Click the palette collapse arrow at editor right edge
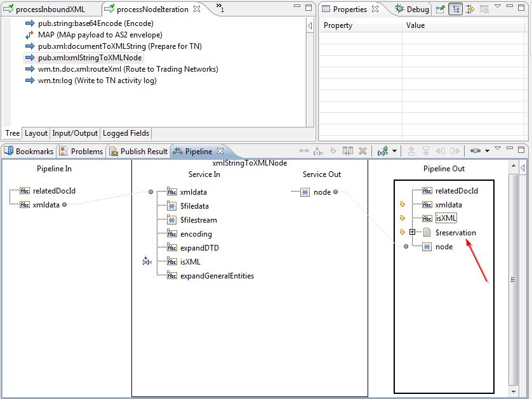Viewport: 532px width, 399px height. (x=310, y=25)
